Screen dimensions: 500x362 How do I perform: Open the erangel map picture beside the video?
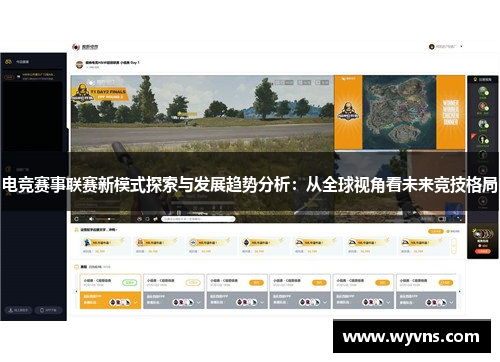tap(399, 112)
